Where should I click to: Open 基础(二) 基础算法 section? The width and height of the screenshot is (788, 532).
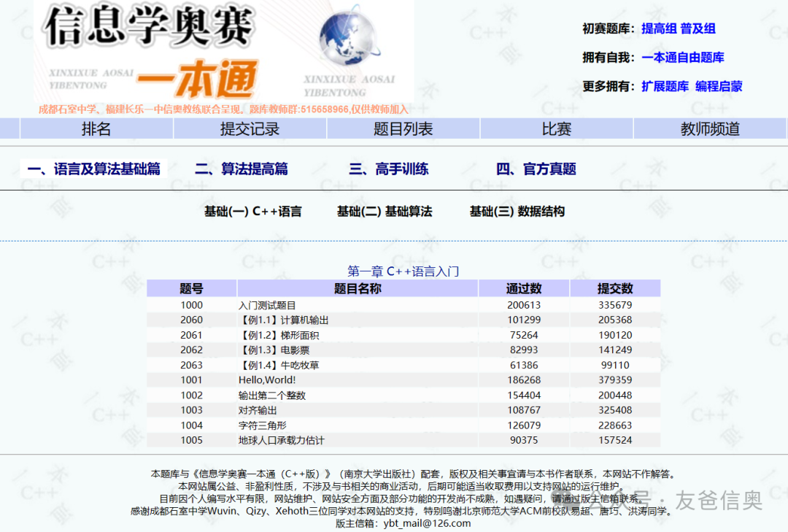pos(385,212)
